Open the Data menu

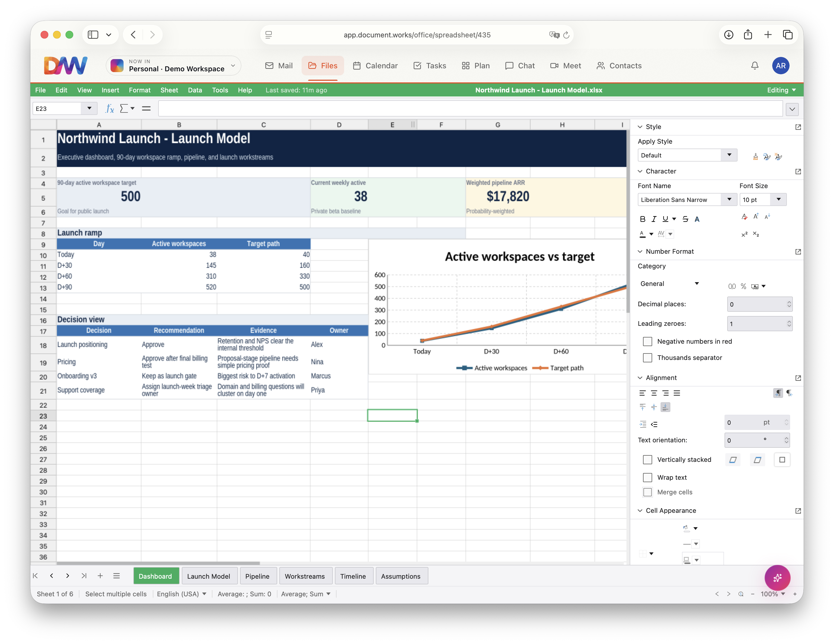(195, 90)
